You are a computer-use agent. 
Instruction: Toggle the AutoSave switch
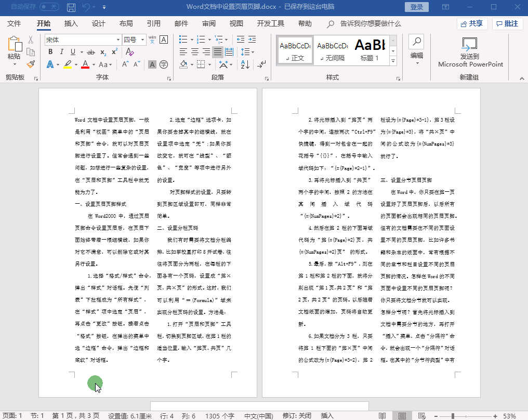(49, 7)
